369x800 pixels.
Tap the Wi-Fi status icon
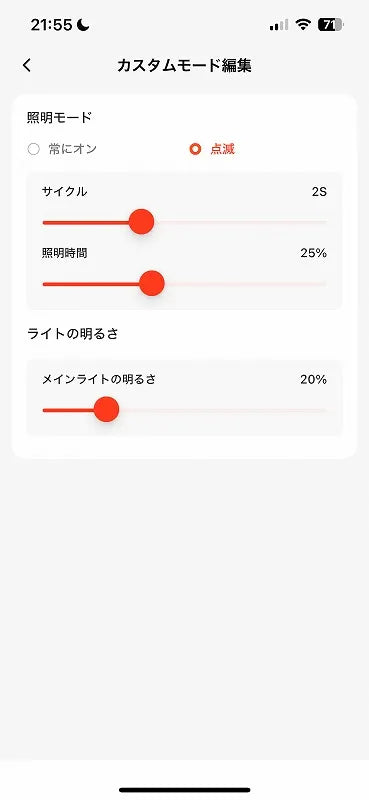pyautogui.click(x=303, y=24)
